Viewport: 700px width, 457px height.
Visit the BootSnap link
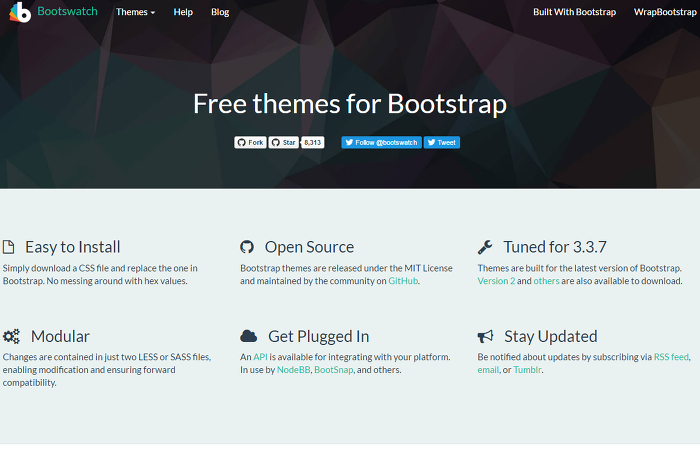(333, 370)
